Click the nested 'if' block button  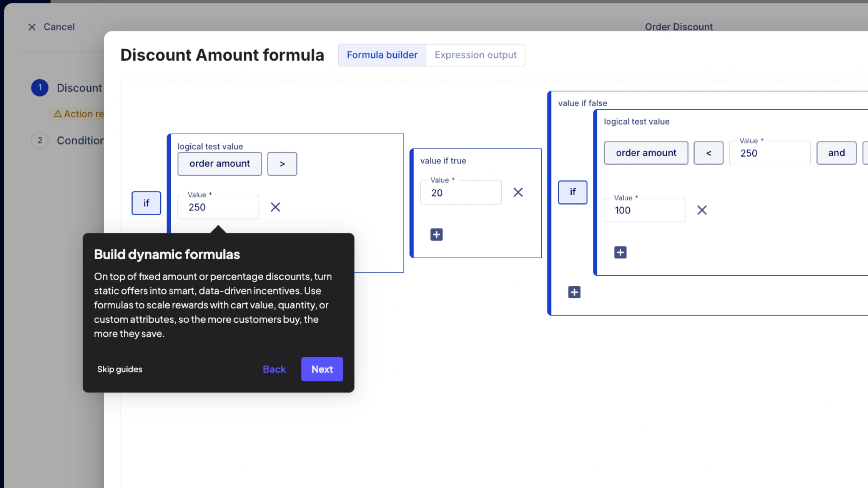(573, 192)
